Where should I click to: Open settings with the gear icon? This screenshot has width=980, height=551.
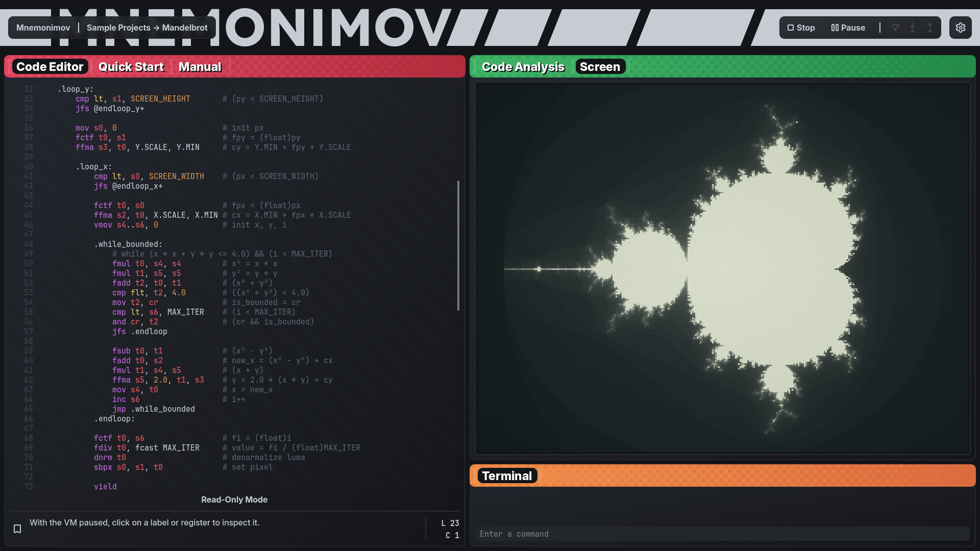[x=961, y=28]
